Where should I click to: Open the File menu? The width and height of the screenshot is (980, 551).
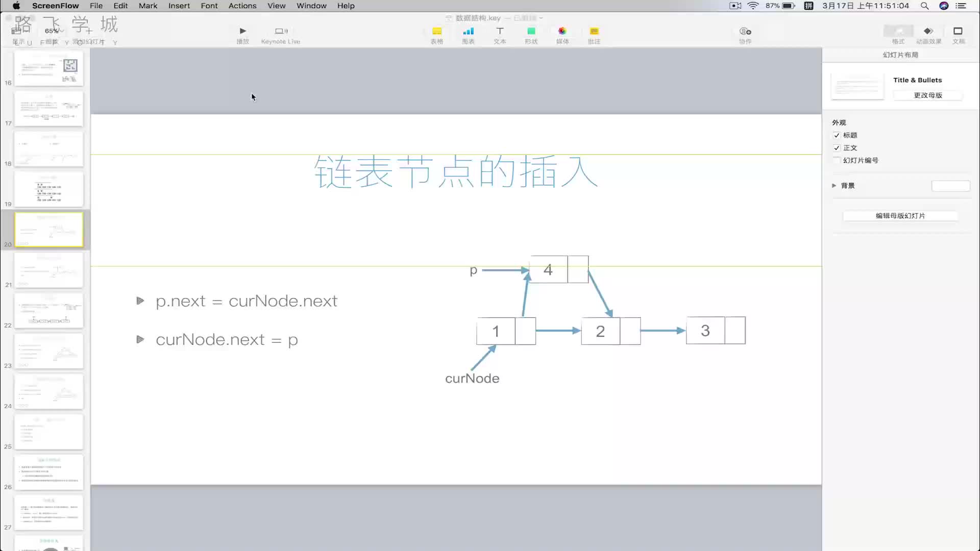[96, 6]
